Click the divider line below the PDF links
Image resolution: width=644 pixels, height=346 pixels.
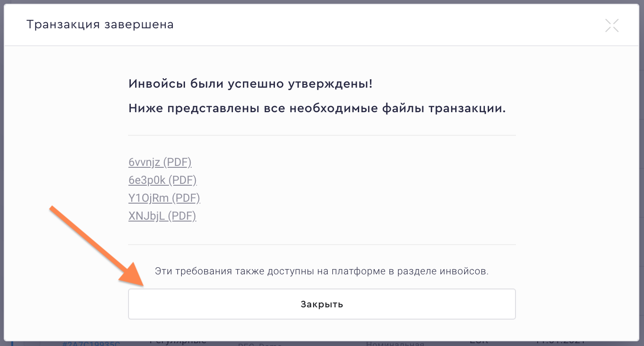coord(322,244)
